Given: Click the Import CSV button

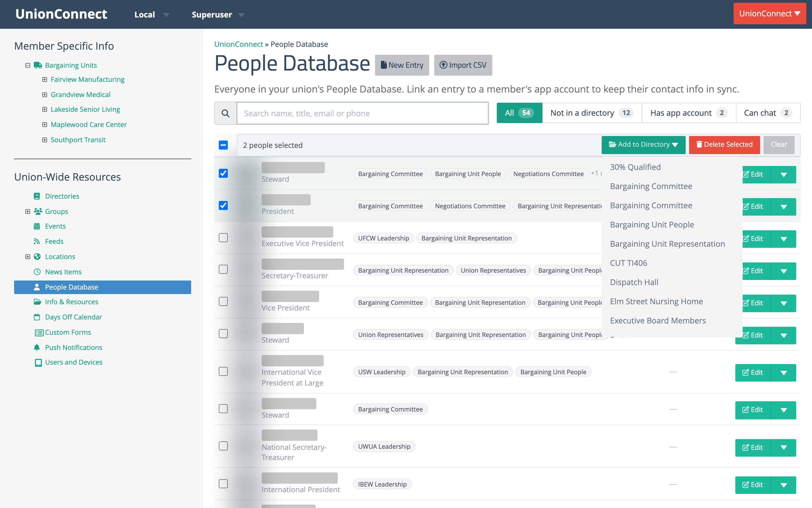Looking at the screenshot, I should 463,65.
